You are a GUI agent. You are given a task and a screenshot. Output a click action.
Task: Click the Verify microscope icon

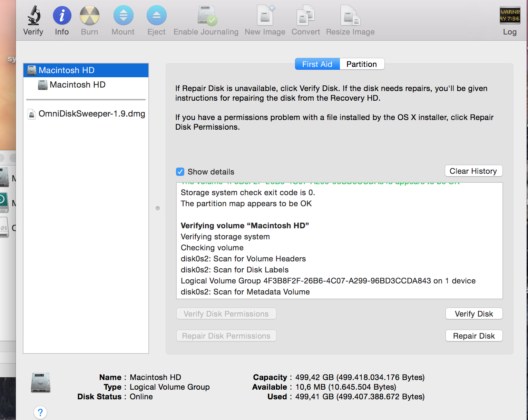(33, 15)
